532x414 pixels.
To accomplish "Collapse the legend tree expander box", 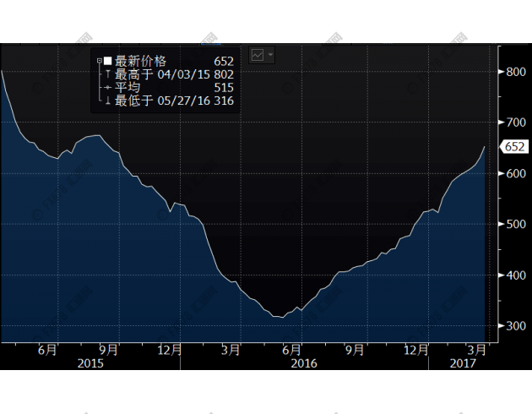I will point(100,62).
